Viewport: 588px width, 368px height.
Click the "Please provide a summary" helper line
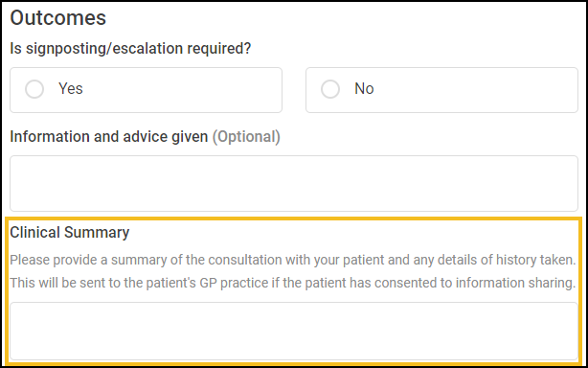pos(293,260)
